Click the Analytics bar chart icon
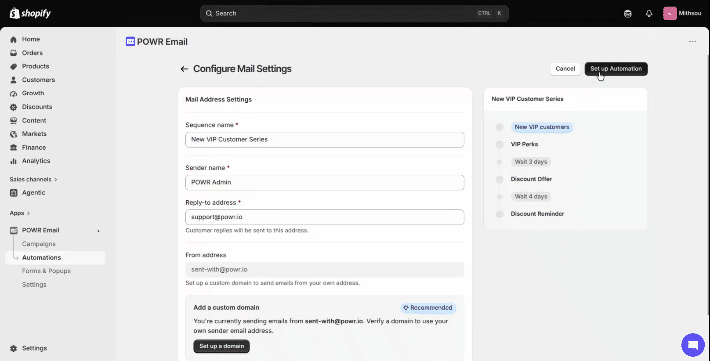 pyautogui.click(x=14, y=161)
